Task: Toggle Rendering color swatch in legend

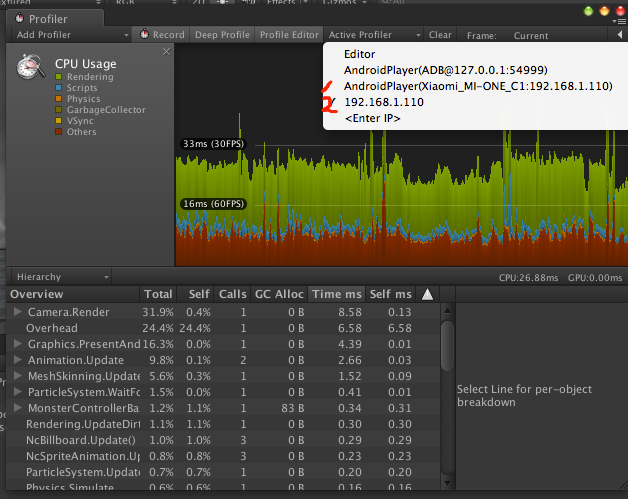Action: (x=58, y=76)
